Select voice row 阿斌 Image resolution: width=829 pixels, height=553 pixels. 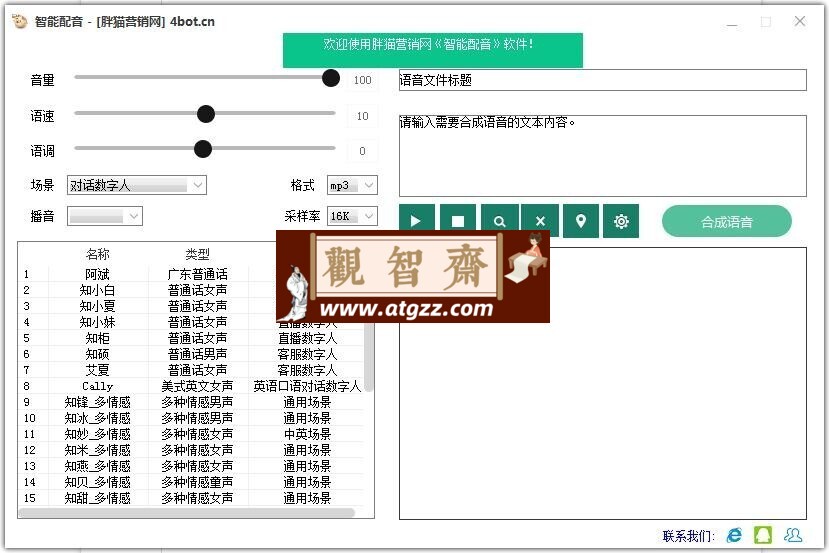click(x=191, y=274)
